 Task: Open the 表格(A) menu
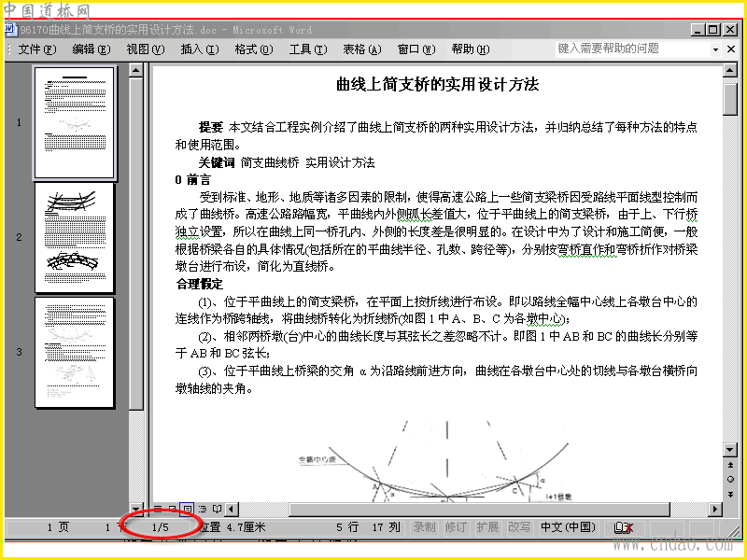362,49
